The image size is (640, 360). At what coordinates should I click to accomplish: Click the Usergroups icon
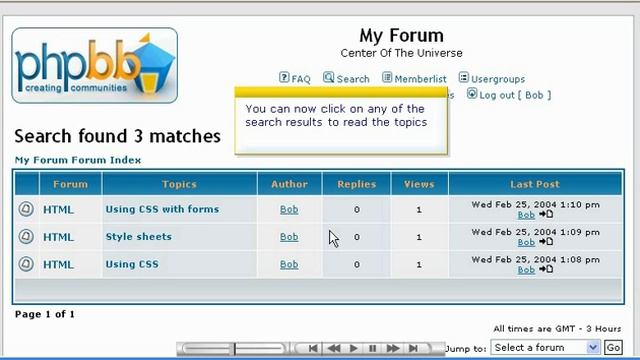[x=464, y=77]
